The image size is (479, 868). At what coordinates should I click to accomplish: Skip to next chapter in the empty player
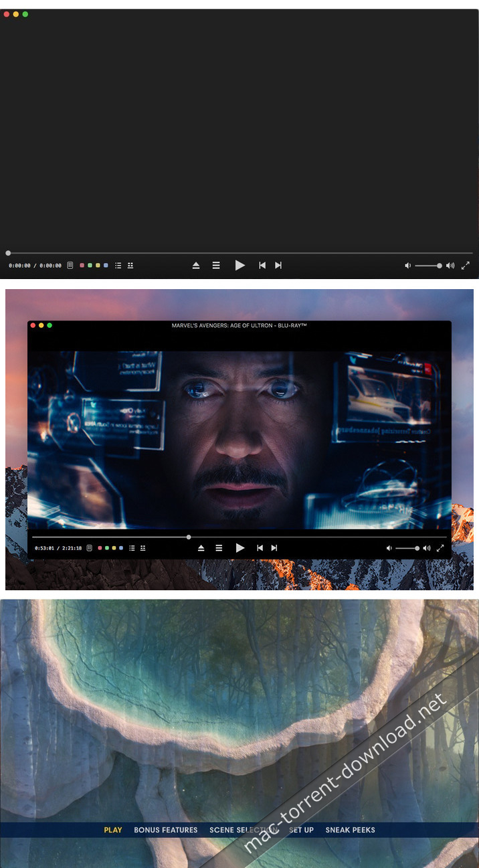[x=278, y=266]
